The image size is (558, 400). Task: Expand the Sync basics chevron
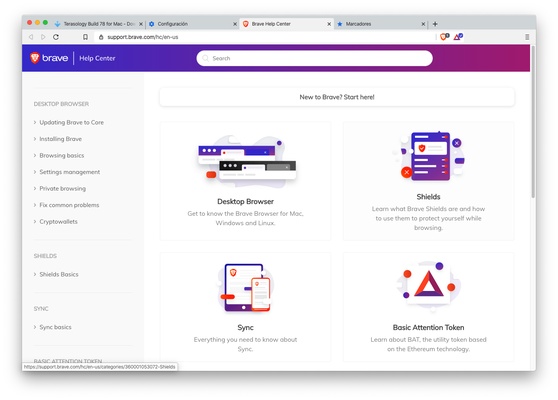pos(35,327)
